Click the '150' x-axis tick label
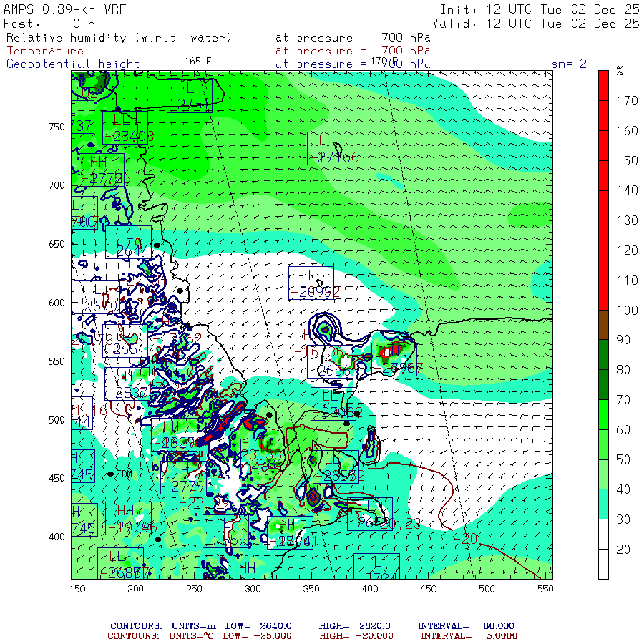 77,589
